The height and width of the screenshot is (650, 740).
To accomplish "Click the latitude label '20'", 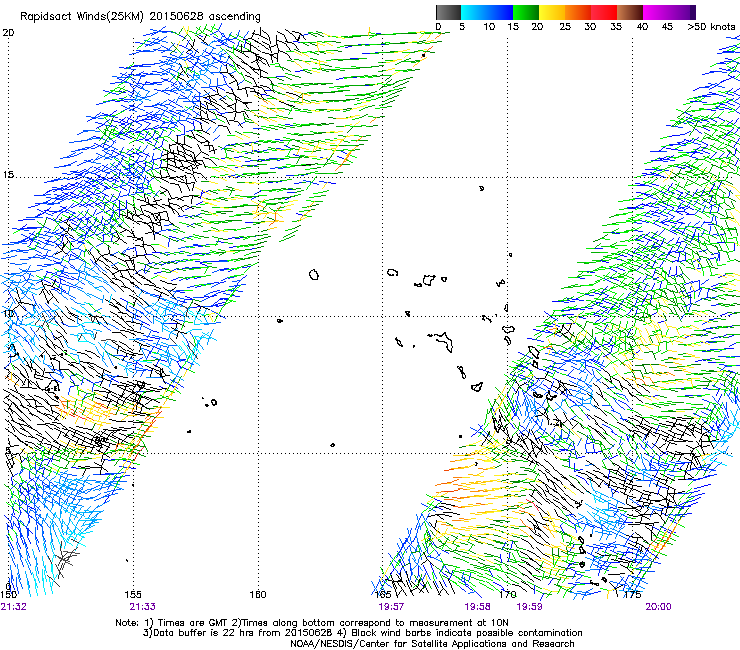I will pyautogui.click(x=8, y=33).
